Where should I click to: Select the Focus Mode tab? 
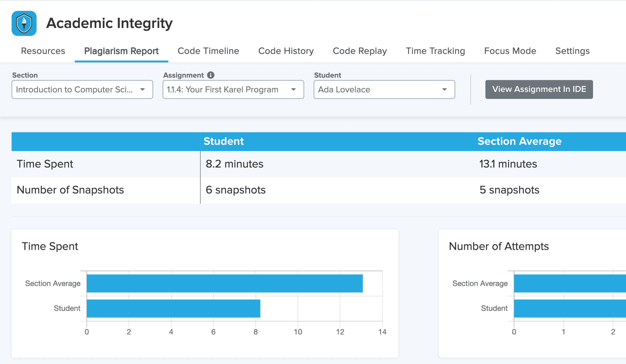coord(510,51)
